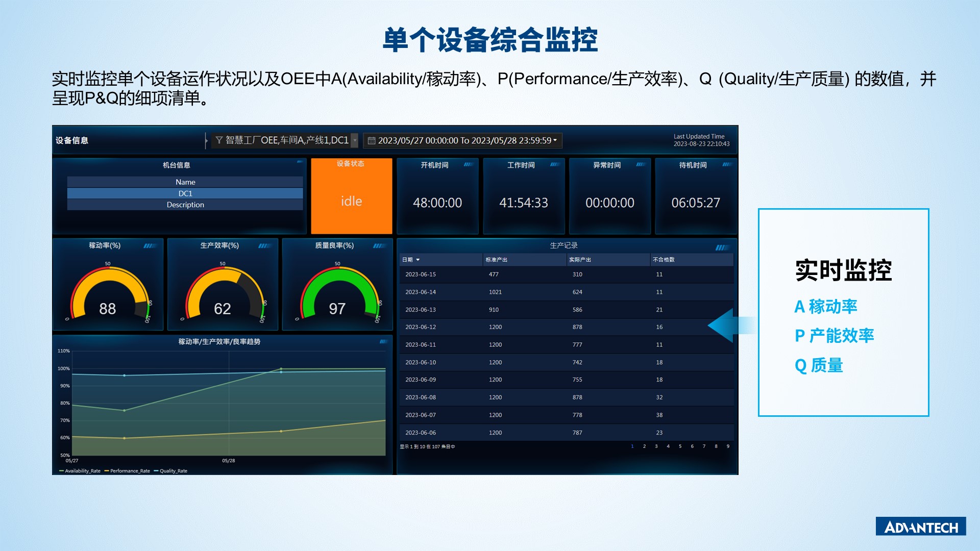
Task: Click the striped menu icon on trend chart panel
Action: pyautogui.click(x=383, y=341)
